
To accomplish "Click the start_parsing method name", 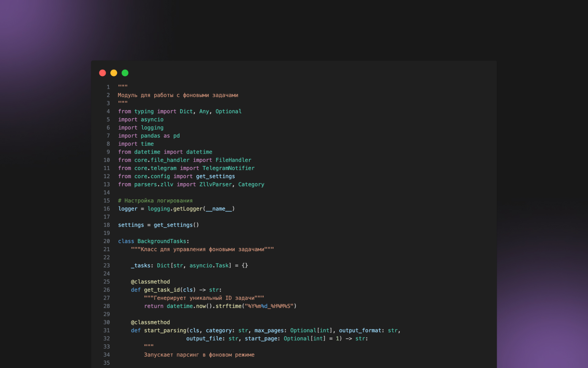I will [x=165, y=330].
